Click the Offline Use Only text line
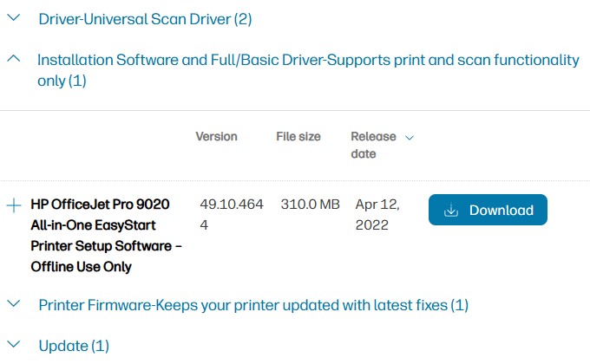The image size is (590, 364). tap(81, 267)
